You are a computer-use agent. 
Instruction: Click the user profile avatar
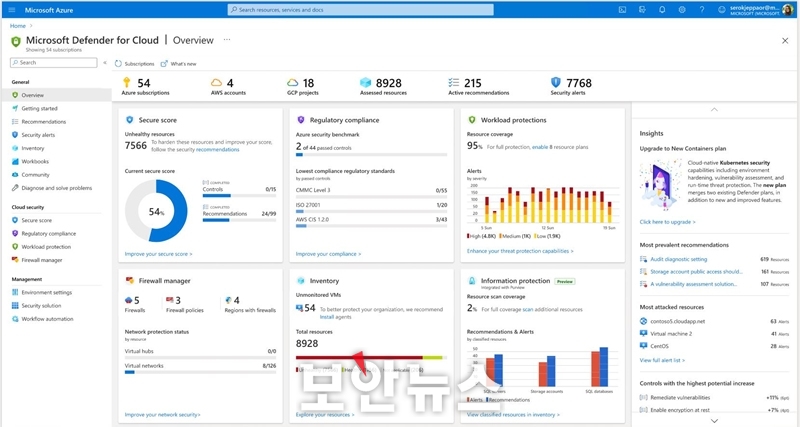[x=789, y=10]
